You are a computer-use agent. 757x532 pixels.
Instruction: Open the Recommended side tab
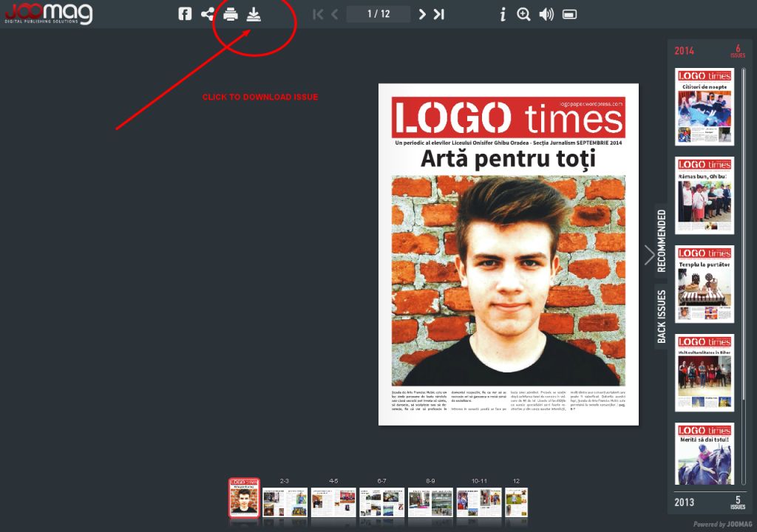pos(662,241)
